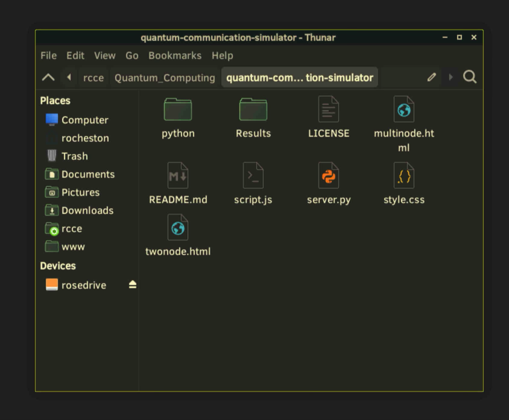
Task: Select the style.css file icon
Action: [x=404, y=176]
